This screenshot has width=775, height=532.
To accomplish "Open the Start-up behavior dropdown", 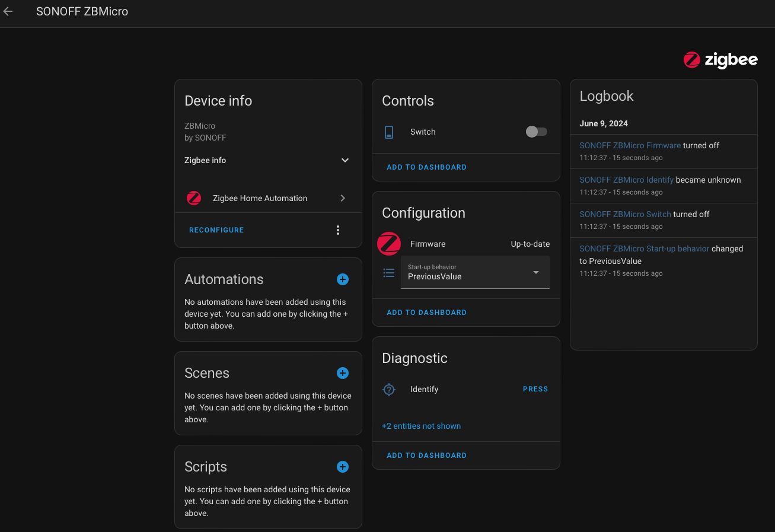I will tap(476, 272).
